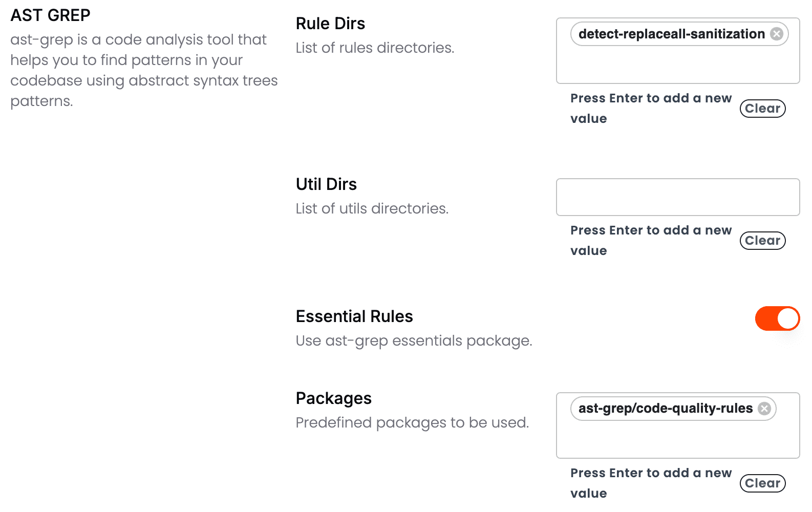
Task: Click the empty Util Dirs input field
Action: tap(677, 197)
